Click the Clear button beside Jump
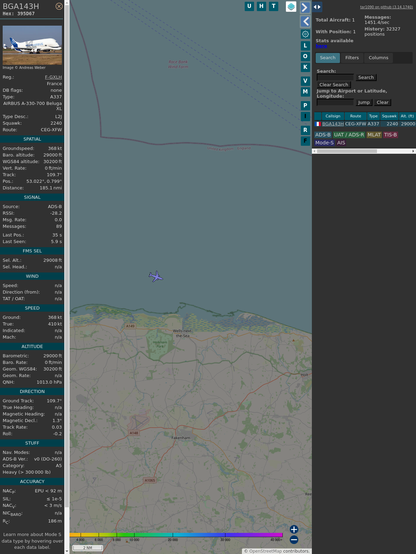 point(382,102)
